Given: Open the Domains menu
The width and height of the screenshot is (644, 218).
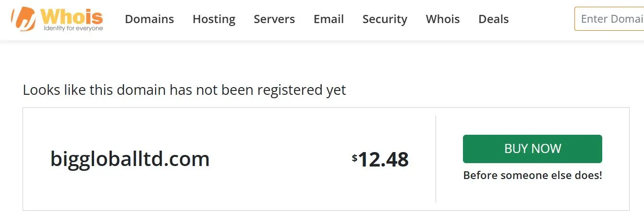Looking at the screenshot, I should pos(149,19).
